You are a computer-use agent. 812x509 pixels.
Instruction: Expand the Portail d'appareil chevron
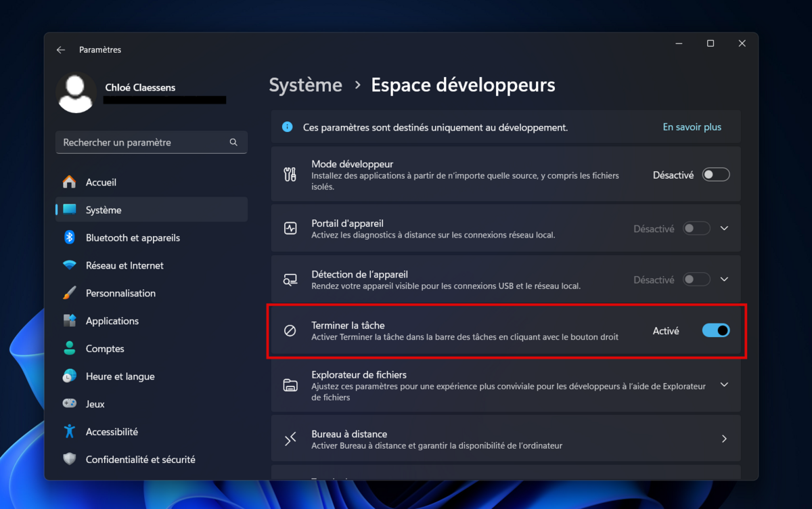724,229
